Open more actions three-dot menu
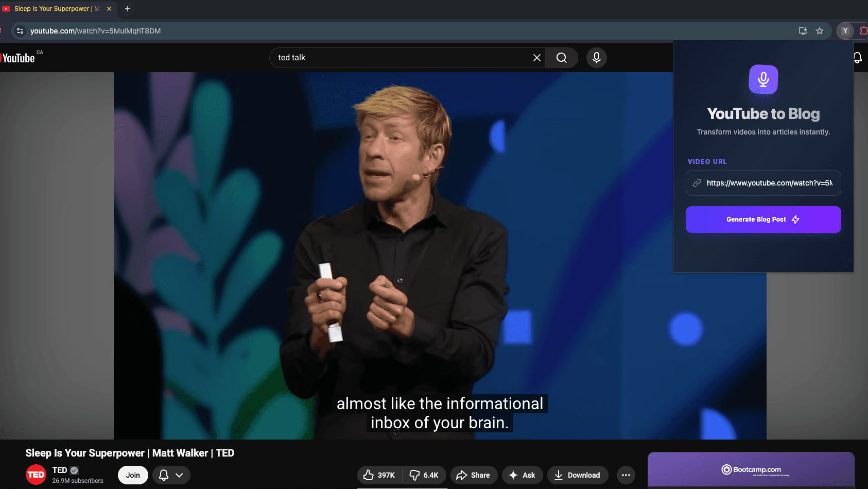Viewport: 868px width, 489px height. click(x=626, y=475)
